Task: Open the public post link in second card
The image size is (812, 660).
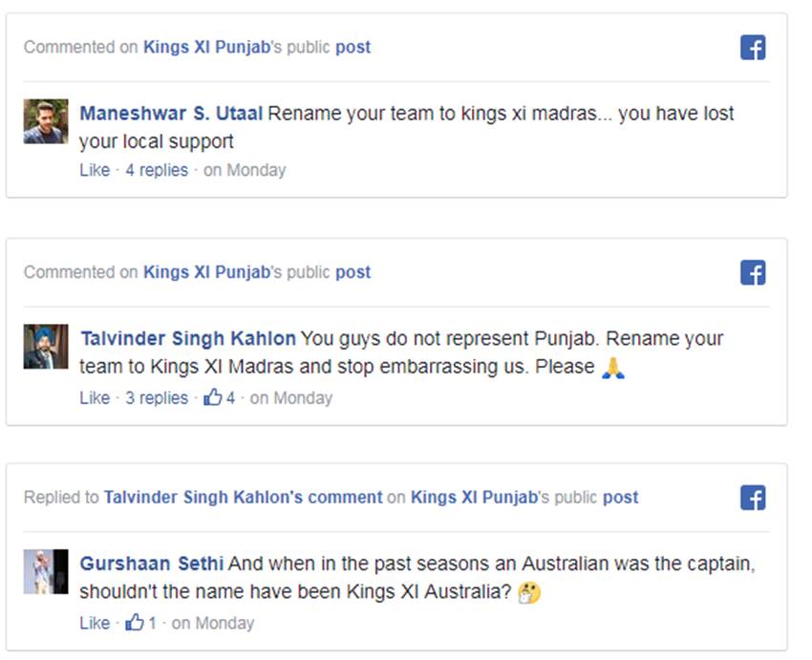Action: (x=353, y=272)
